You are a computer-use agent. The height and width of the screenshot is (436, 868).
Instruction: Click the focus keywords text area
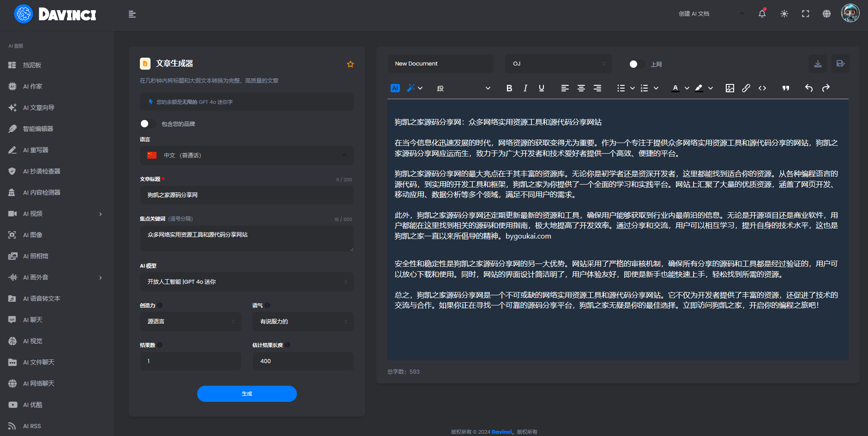coord(247,239)
